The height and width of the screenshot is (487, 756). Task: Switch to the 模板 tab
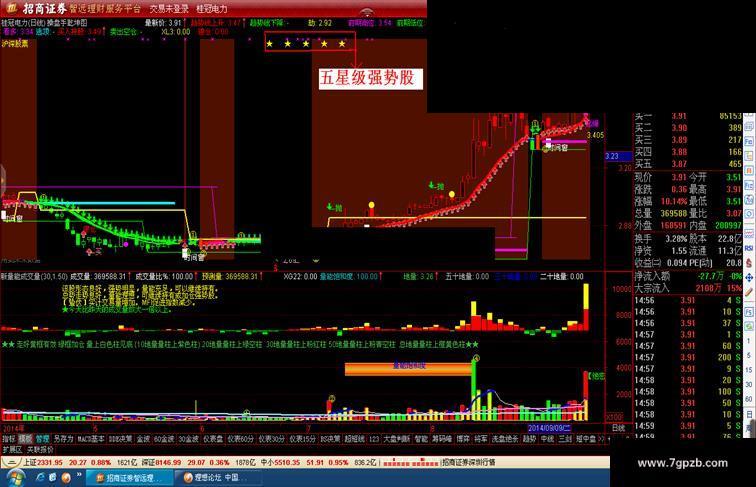point(25,439)
